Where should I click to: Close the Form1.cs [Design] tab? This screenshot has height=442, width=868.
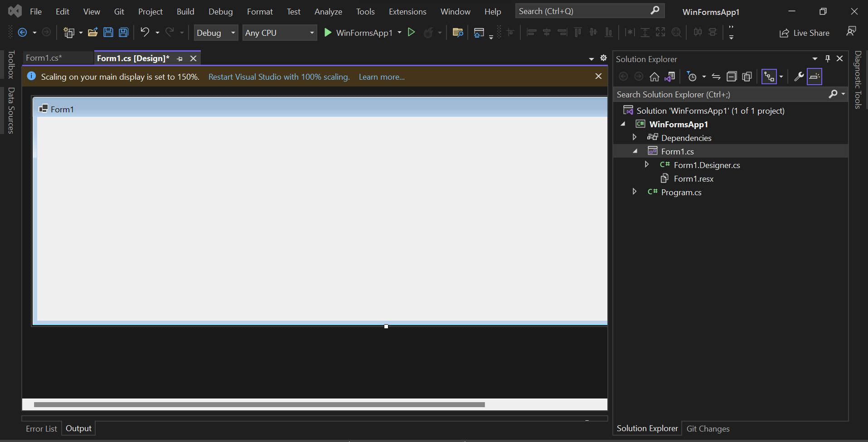pyautogui.click(x=194, y=58)
